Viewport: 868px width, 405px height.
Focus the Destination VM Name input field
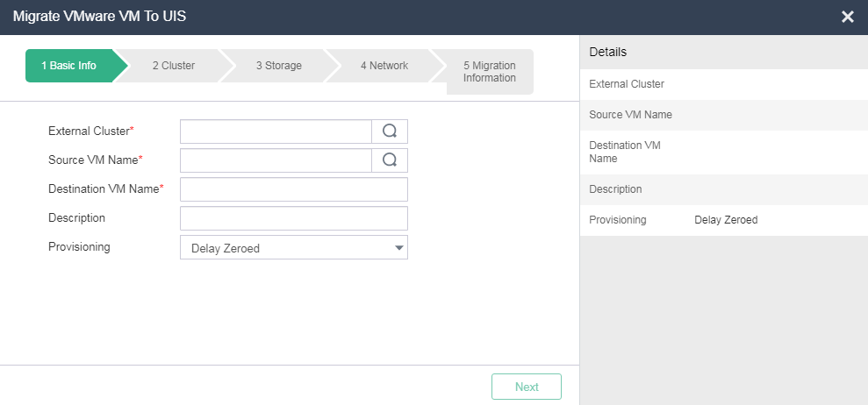pyautogui.click(x=294, y=189)
